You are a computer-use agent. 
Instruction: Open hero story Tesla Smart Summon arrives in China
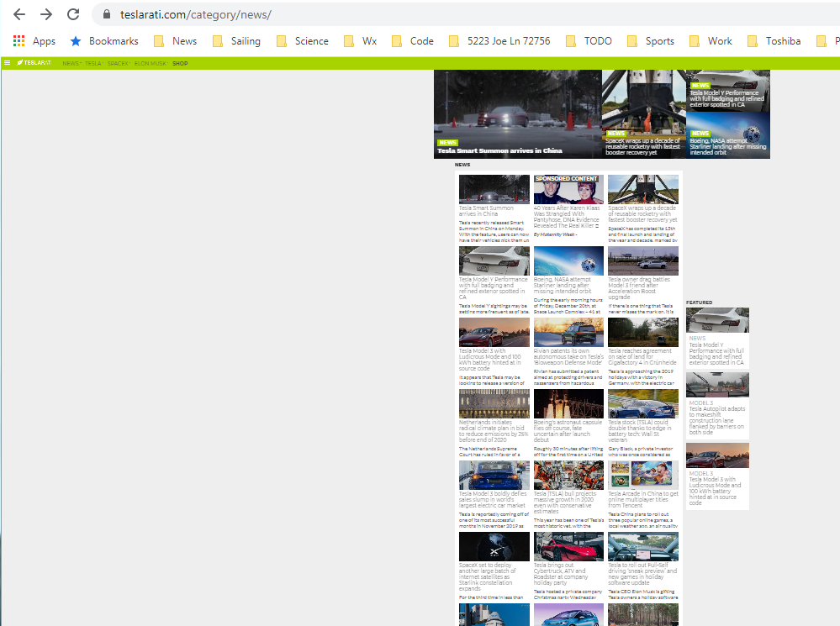point(499,151)
